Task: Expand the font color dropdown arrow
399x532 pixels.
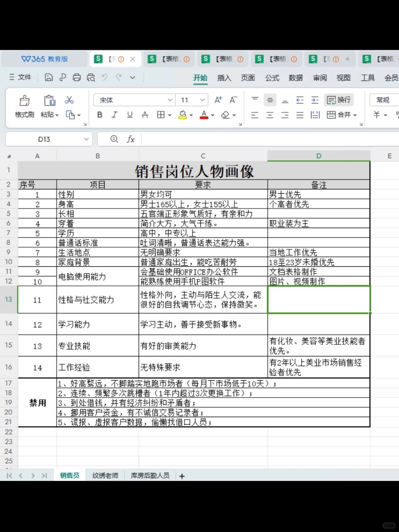Action: (213, 115)
